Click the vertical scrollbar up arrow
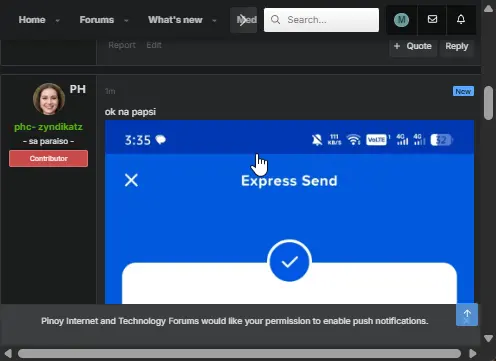496x361 pixels. coord(488,9)
